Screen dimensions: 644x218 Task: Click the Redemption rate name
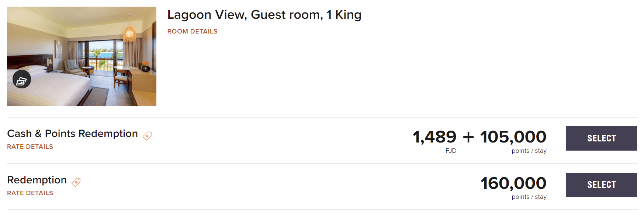(37, 180)
